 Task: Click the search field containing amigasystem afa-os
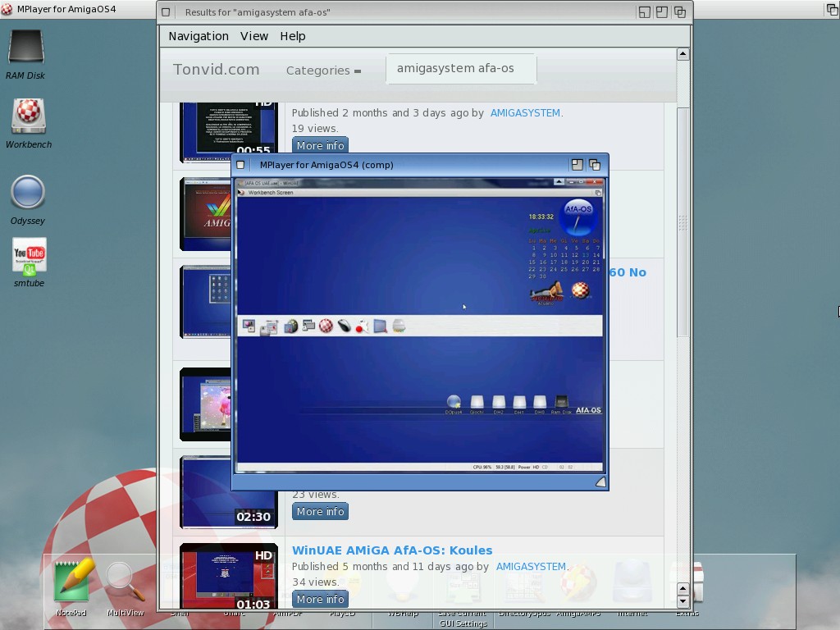pyautogui.click(x=461, y=69)
